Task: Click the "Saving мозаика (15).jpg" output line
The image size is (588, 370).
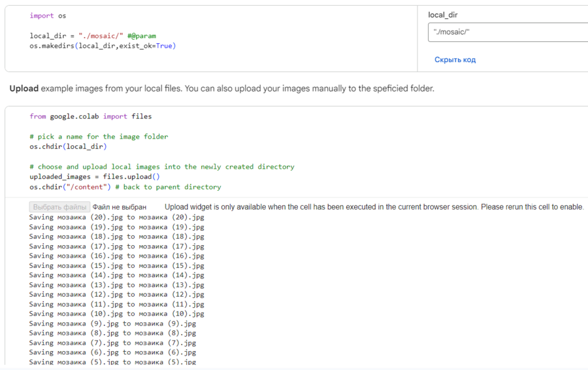Action: [116, 265]
